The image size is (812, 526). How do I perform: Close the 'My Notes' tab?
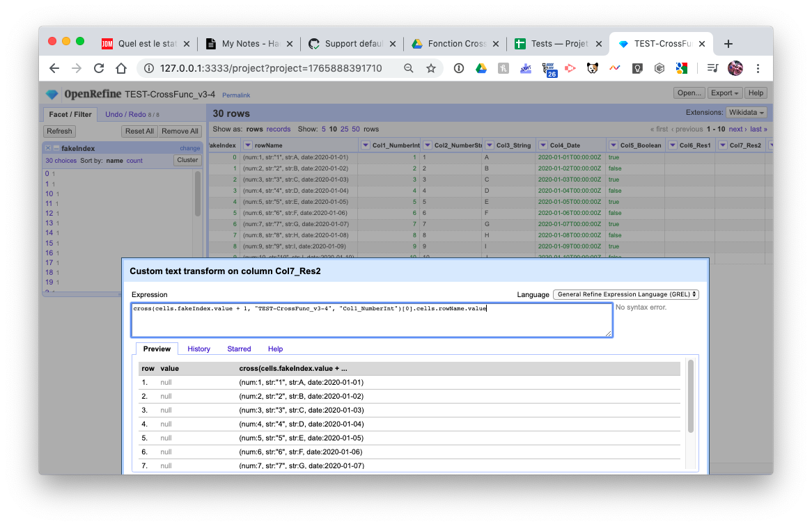(x=290, y=44)
